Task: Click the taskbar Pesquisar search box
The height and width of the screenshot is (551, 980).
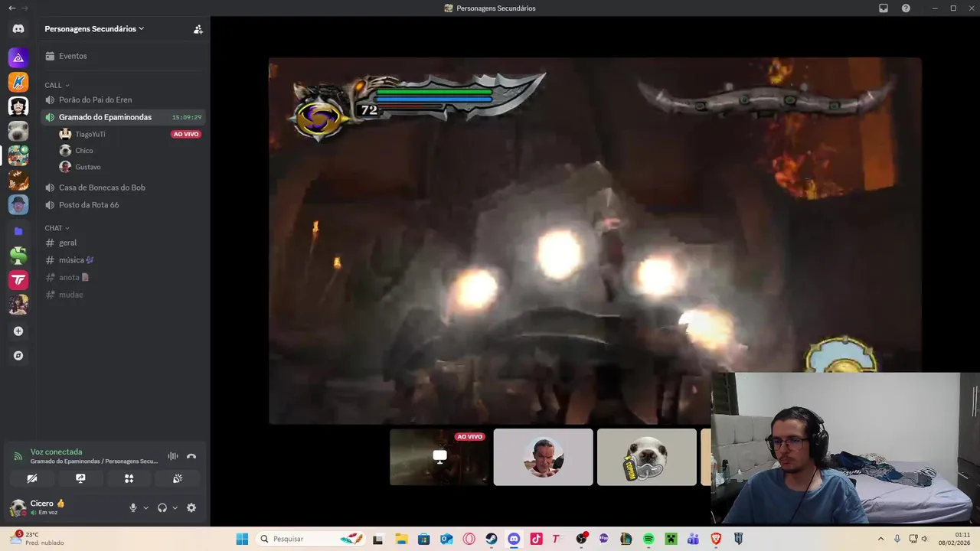Action: [x=310, y=539]
